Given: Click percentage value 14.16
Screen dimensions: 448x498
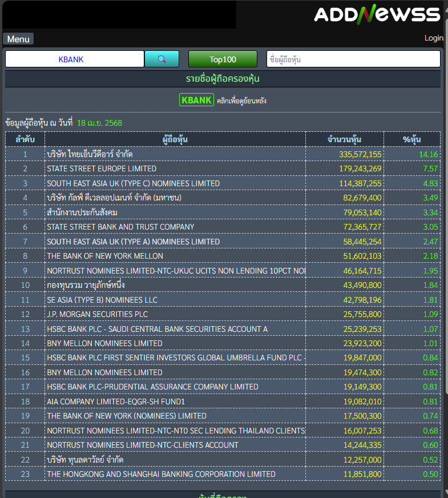Looking at the screenshot, I should tap(429, 154).
